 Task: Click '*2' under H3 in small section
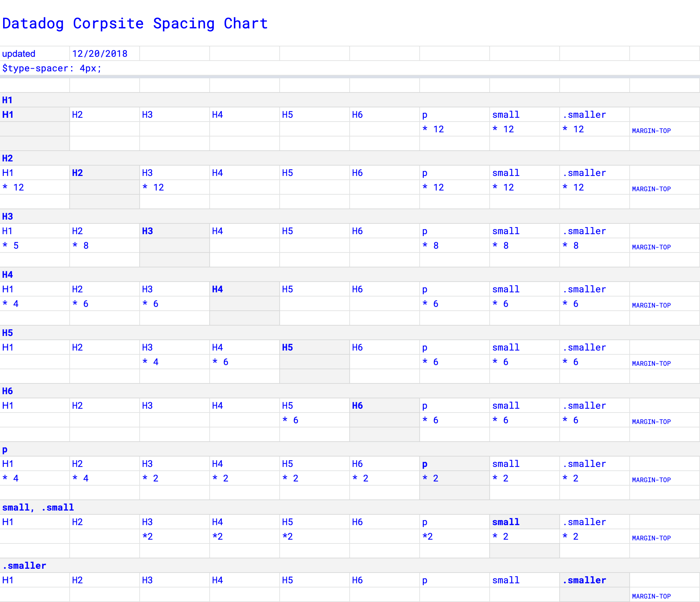(x=175, y=537)
